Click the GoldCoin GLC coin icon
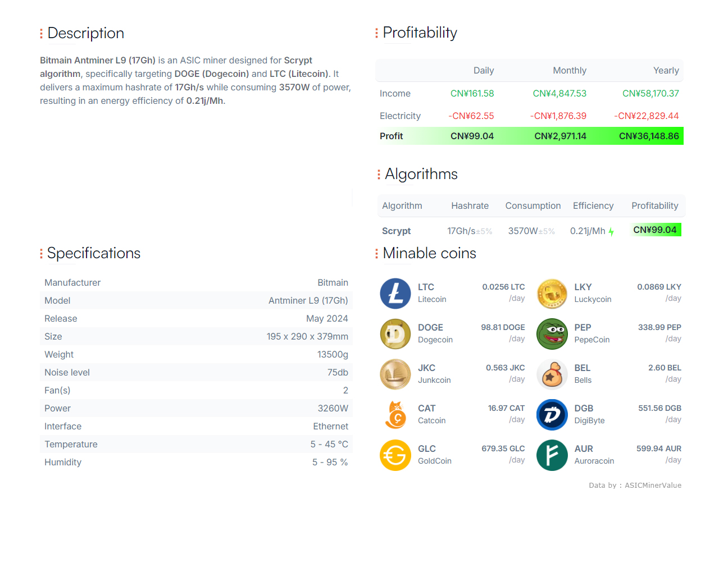 click(x=395, y=455)
